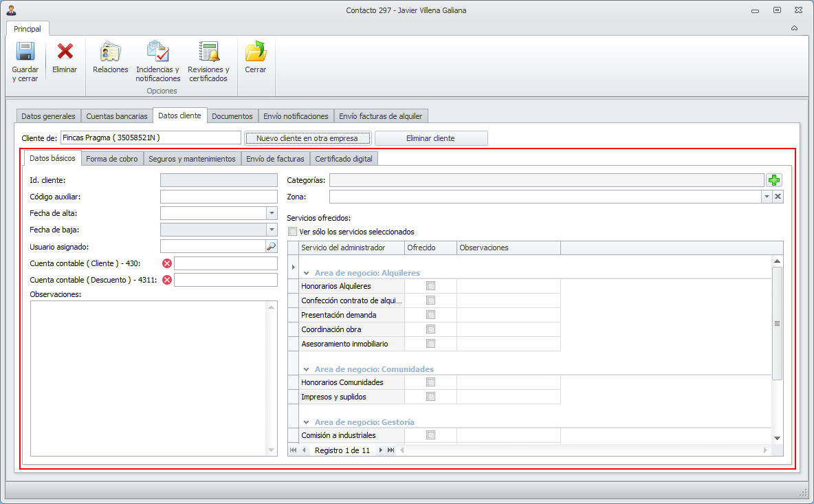
Task: Open the Fecha de alta date dropdown
Action: coord(272,213)
